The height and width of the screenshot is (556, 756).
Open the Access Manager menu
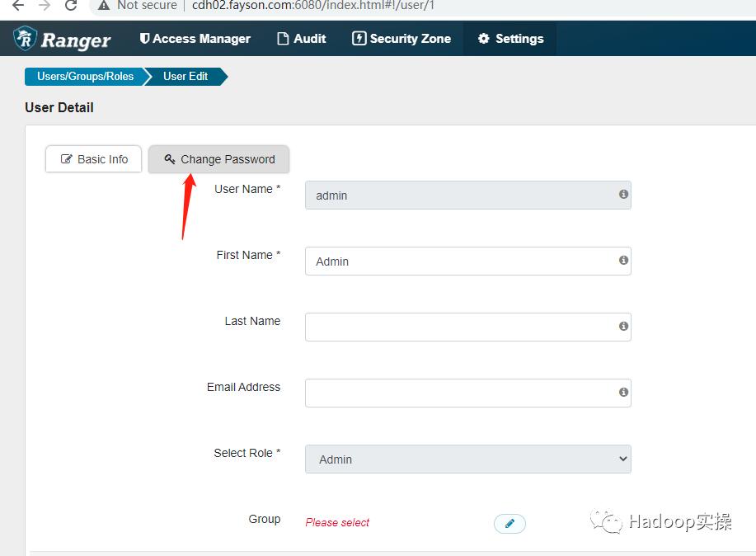[195, 39]
